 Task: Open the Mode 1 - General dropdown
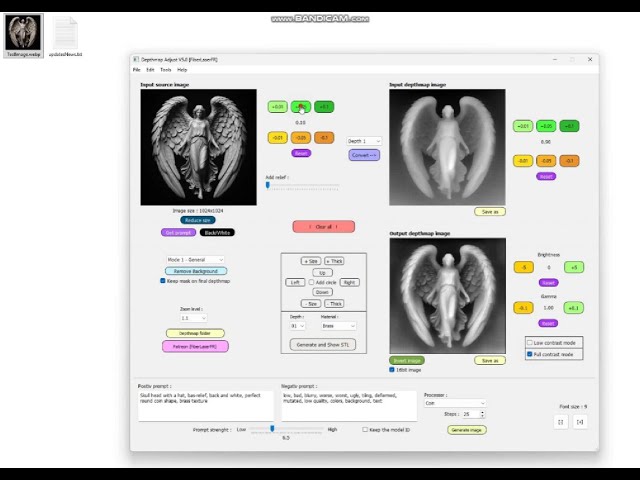click(x=195, y=260)
